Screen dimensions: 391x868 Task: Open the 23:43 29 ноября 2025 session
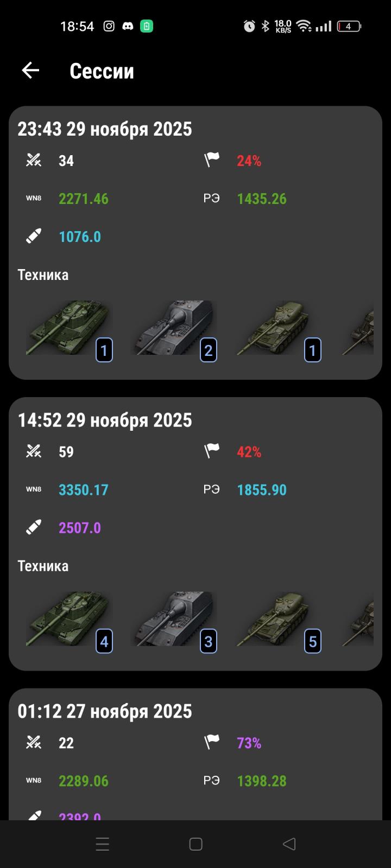[x=195, y=242]
